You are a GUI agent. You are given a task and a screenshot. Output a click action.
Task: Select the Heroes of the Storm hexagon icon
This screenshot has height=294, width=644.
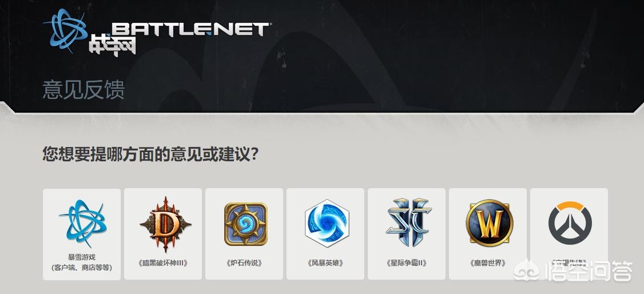coord(327,224)
